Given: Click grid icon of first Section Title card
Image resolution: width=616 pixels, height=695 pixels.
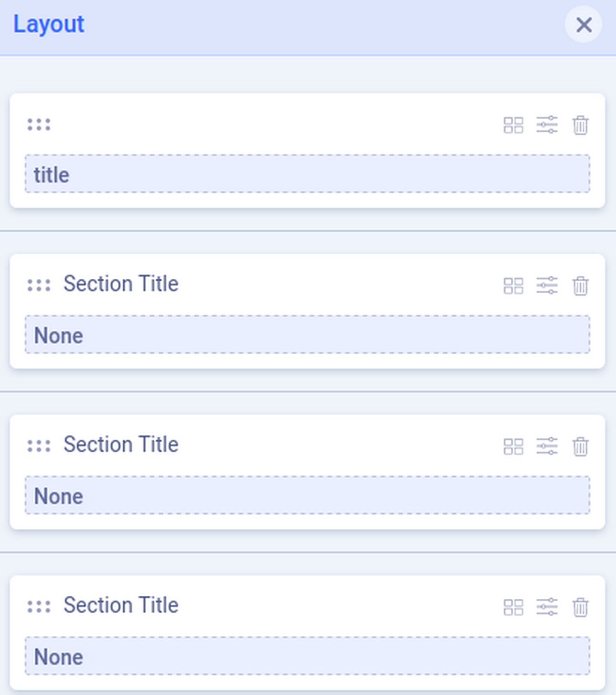Looking at the screenshot, I should [513, 286].
